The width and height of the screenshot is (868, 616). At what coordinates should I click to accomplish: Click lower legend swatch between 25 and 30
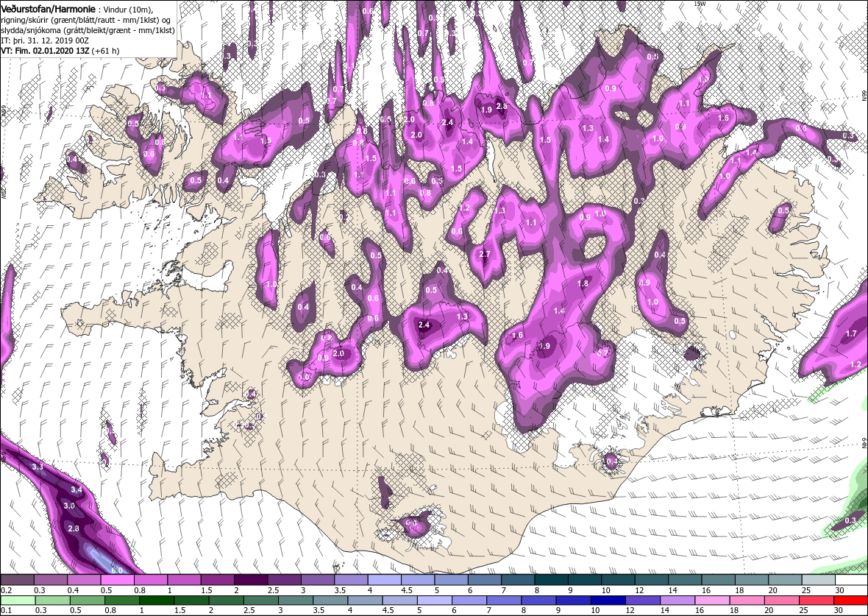click(x=816, y=601)
